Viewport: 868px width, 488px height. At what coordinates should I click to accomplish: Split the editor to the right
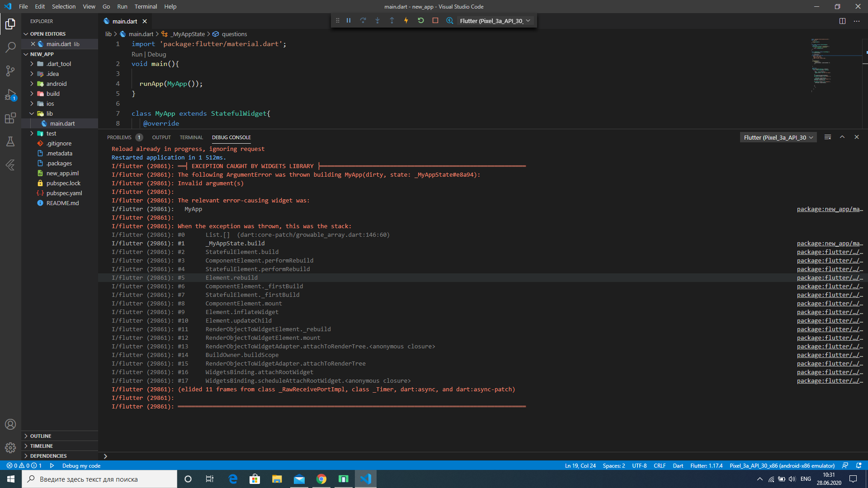pyautogui.click(x=842, y=21)
